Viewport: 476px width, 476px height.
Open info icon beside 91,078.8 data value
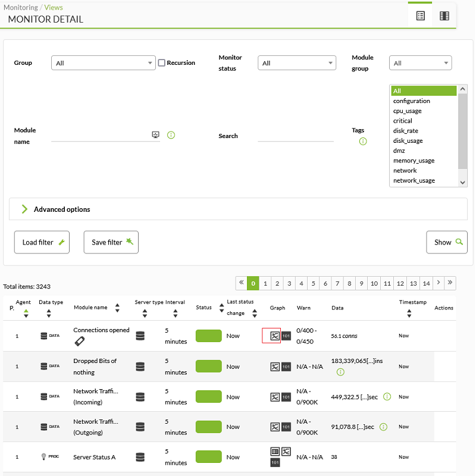tap(383, 427)
